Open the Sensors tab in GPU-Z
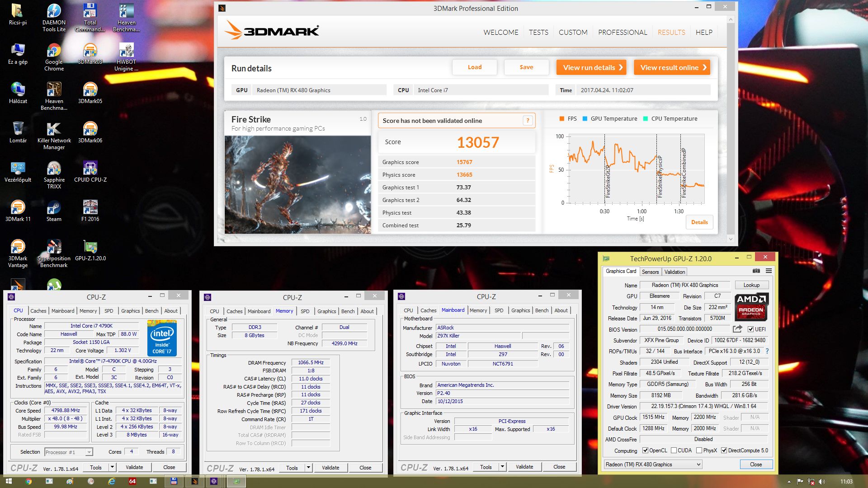The height and width of the screenshot is (488, 868). (650, 272)
